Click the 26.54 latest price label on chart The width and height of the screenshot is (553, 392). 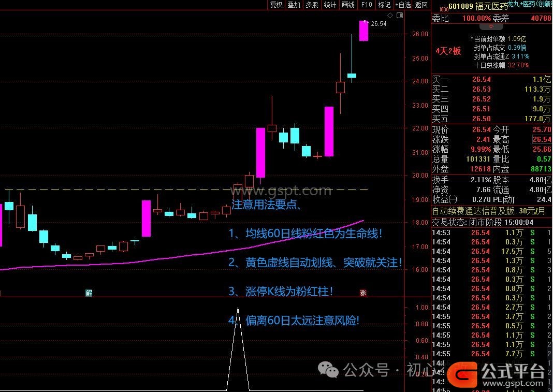(379, 23)
